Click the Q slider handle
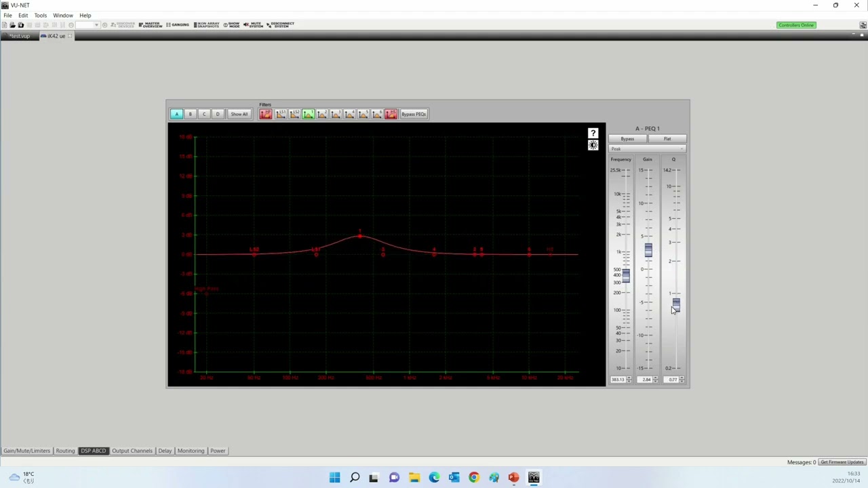 tap(676, 305)
